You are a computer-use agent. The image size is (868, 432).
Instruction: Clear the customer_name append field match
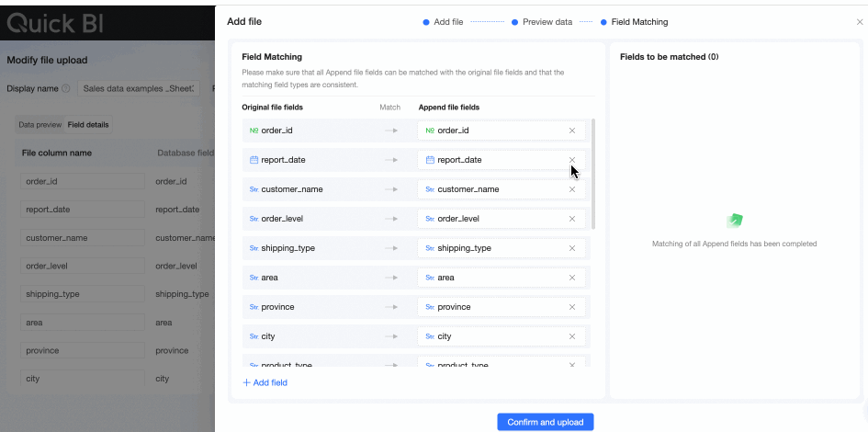pyautogui.click(x=572, y=189)
